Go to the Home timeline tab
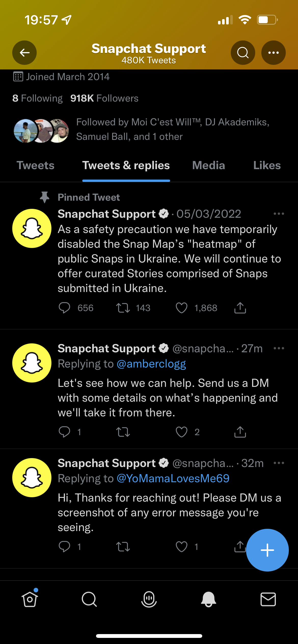Screen dimensions: 298x644 (30, 599)
